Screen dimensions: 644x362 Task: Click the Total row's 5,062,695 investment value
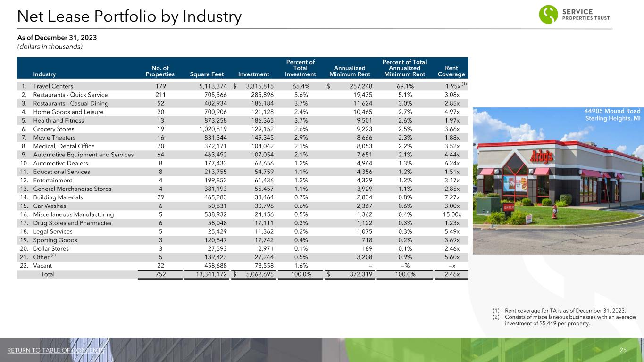[x=258, y=274]
